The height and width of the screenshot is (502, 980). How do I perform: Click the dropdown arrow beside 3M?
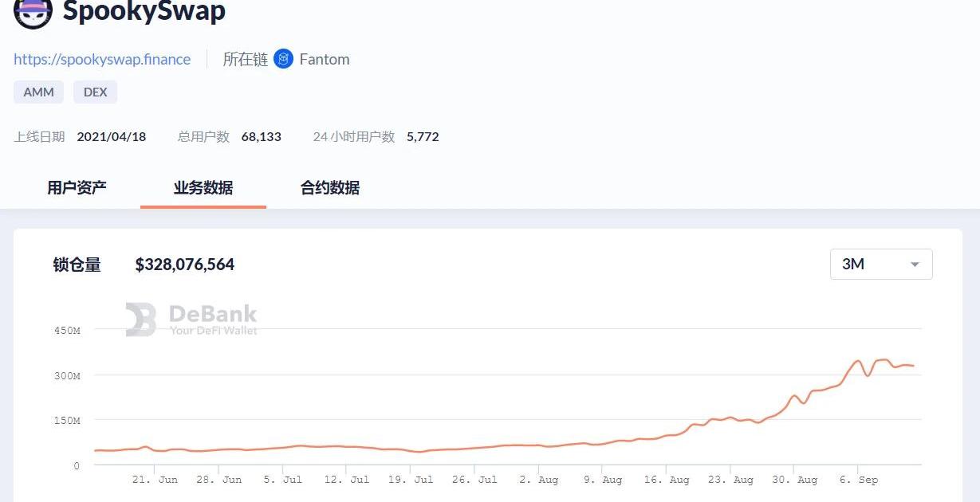tap(915, 265)
